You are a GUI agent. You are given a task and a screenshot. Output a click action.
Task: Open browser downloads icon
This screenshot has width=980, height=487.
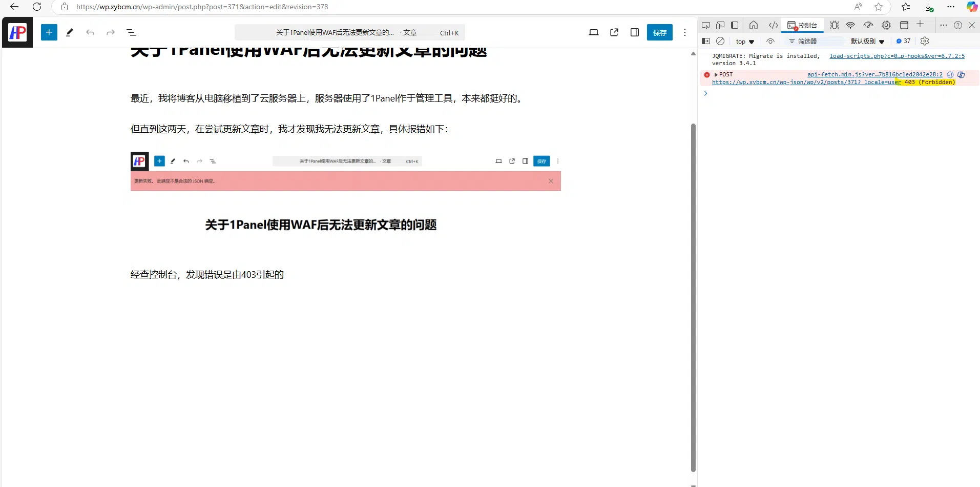(929, 7)
